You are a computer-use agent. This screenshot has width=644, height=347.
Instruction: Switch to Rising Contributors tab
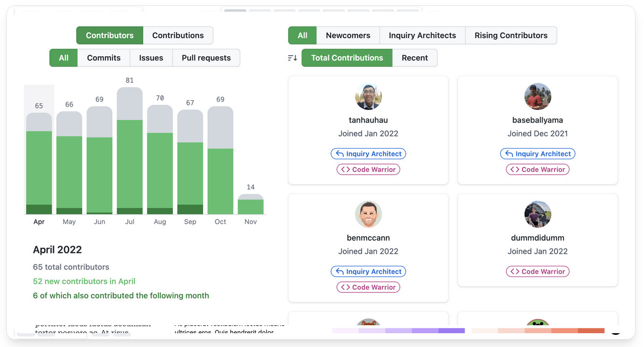point(510,36)
